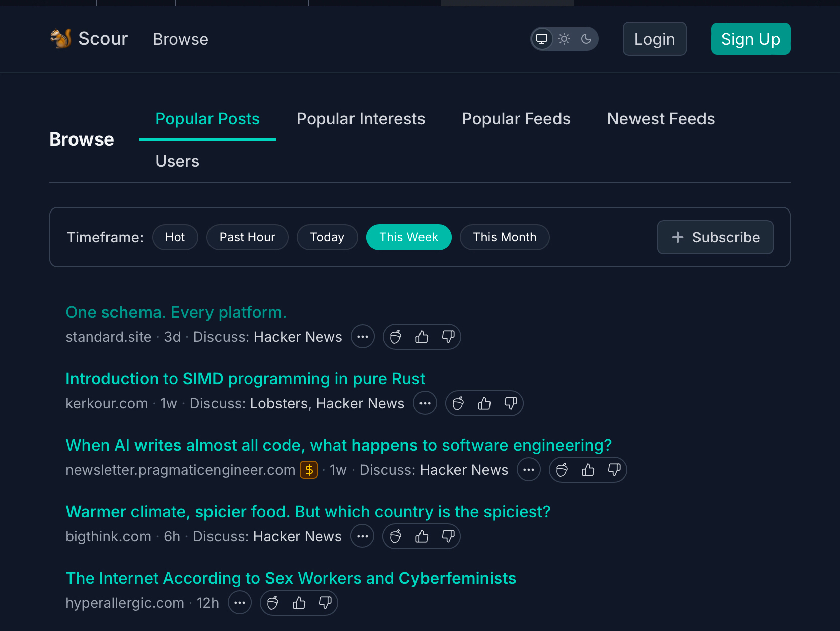Open the Newest Feeds tab
840x631 pixels.
coord(661,119)
